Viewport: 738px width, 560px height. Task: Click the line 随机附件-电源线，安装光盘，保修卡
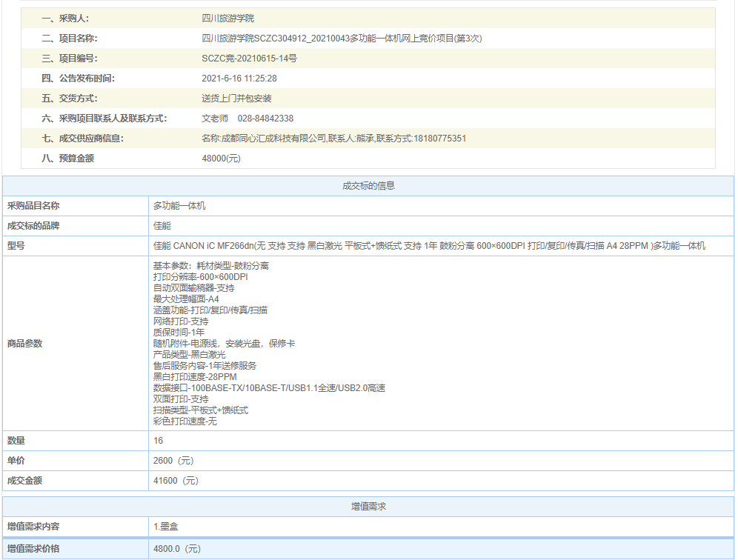[x=224, y=344]
